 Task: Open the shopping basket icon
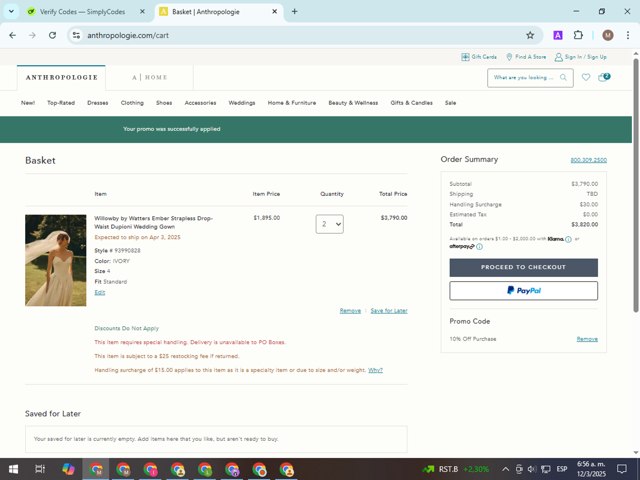coord(604,77)
